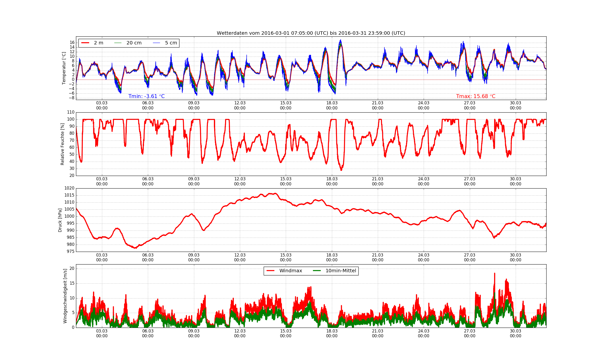
Task: Click the '10' tick on the wind speed axis
Action: [72, 298]
